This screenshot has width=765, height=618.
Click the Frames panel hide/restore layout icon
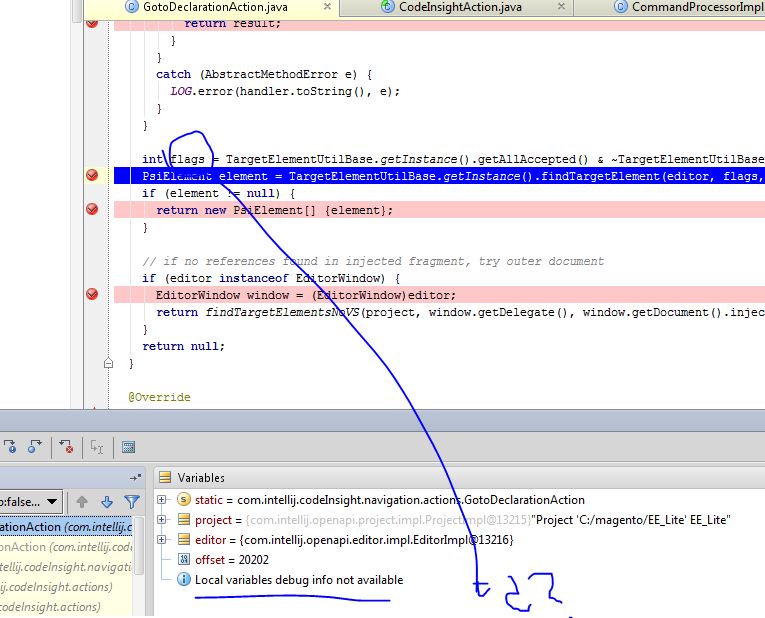(136, 478)
